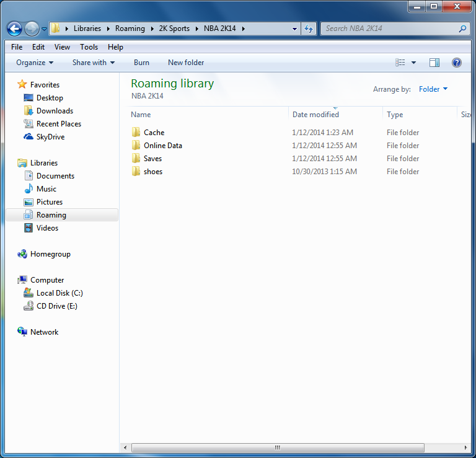Viewport: 476px width, 458px height.
Task: Open the Videos library
Action: [47, 228]
